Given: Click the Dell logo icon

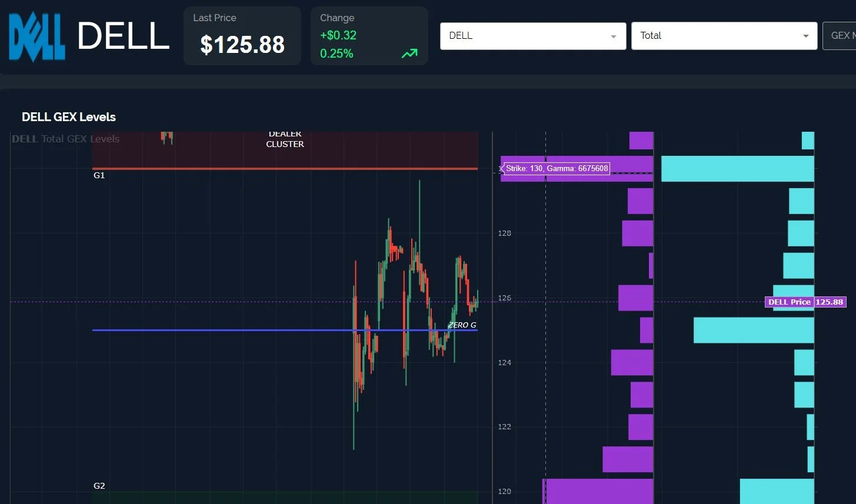Looking at the screenshot, I should point(36,36).
